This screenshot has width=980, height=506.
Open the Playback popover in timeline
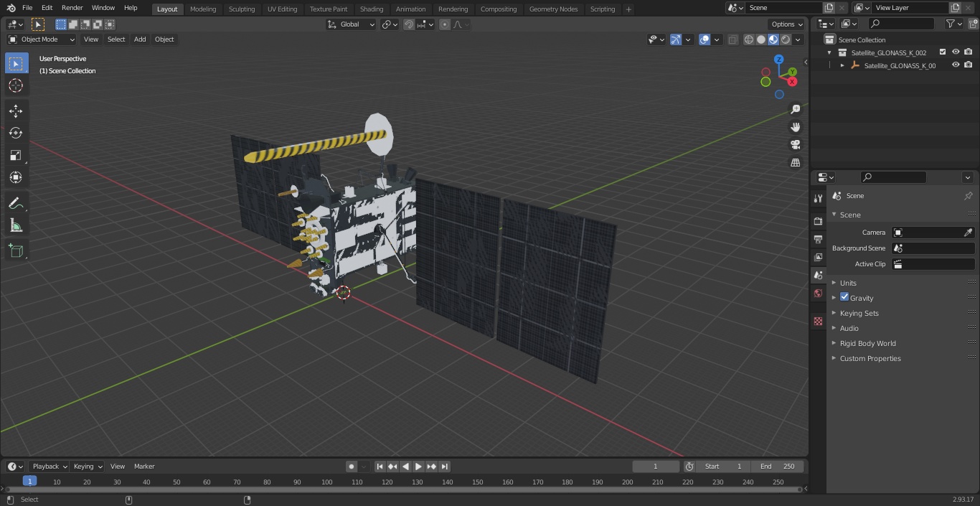coord(49,467)
